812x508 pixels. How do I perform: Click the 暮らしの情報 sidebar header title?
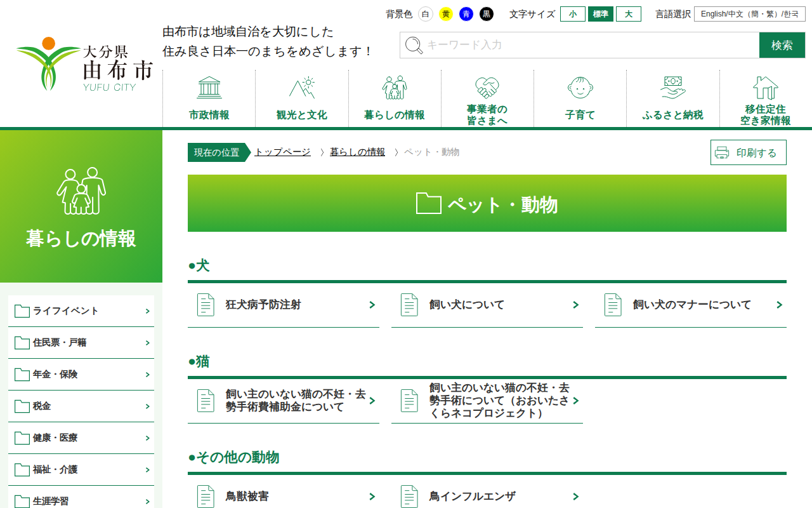pyautogui.click(x=81, y=239)
